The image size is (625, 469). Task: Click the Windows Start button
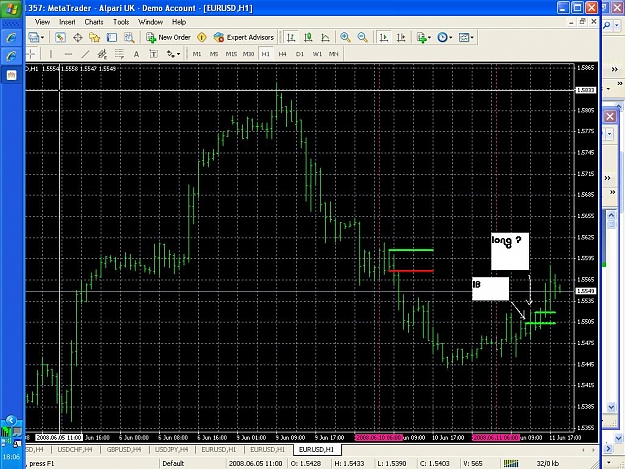tap(11, 9)
